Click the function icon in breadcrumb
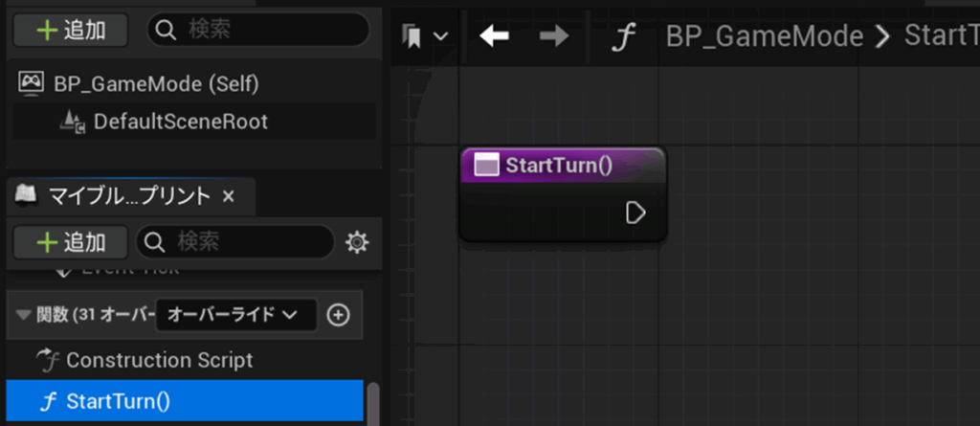The width and height of the screenshot is (980, 426). [625, 36]
